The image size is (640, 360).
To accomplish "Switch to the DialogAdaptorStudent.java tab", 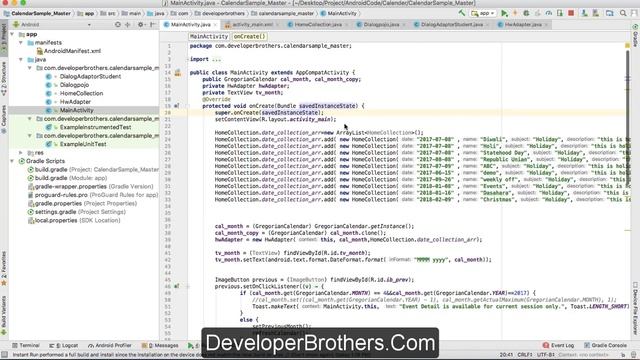I will pyautogui.click(x=452, y=24).
